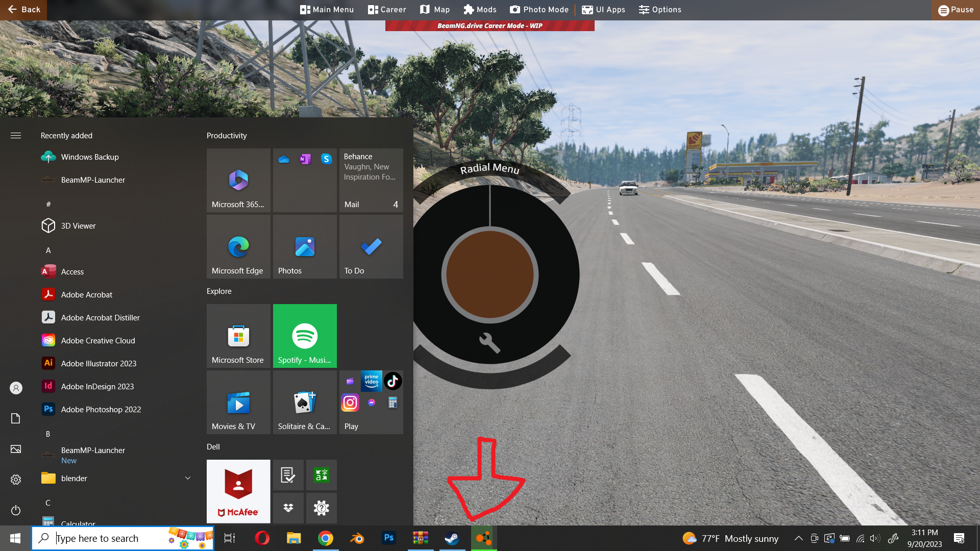Open BeamNG.drive icon in taskbar
Viewport: 980px width, 551px height.
(483, 538)
